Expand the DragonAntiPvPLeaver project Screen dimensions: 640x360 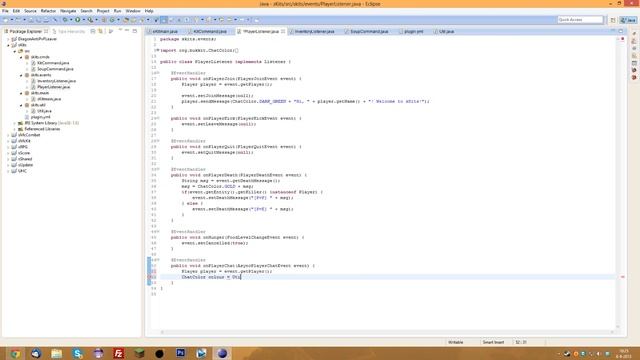coord(8,39)
